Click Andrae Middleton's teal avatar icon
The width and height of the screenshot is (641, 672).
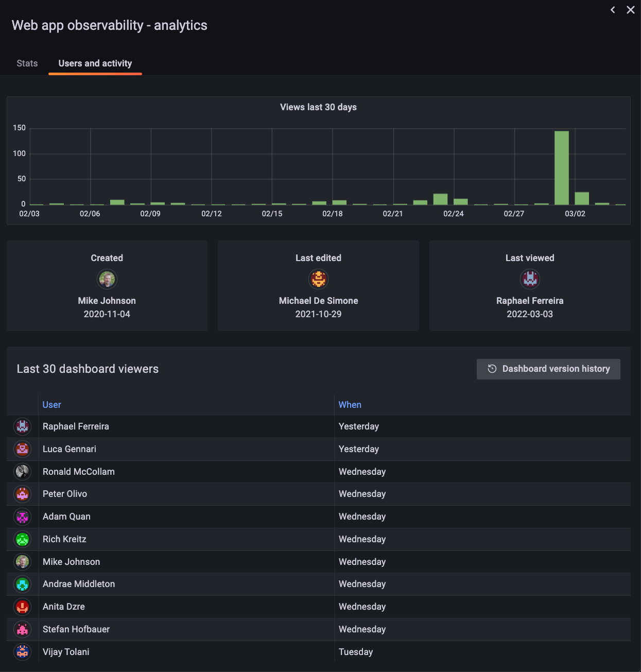23,584
